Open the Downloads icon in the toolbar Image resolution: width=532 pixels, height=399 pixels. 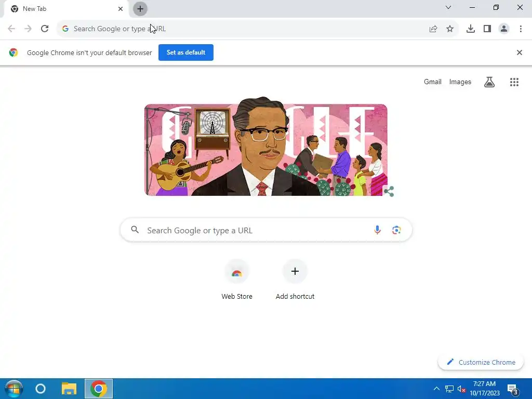[x=471, y=29]
